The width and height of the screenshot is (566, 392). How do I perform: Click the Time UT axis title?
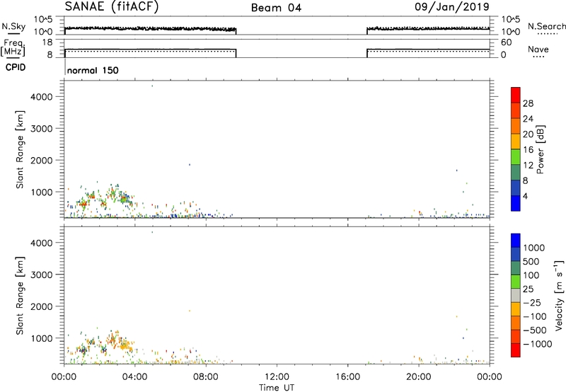click(277, 388)
